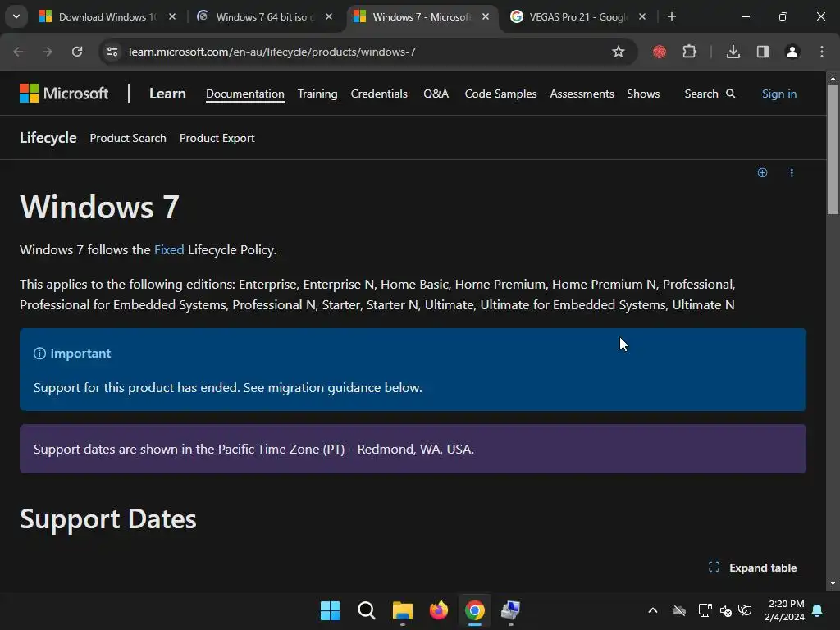Close the Download Windows 10 tab

click(x=172, y=16)
